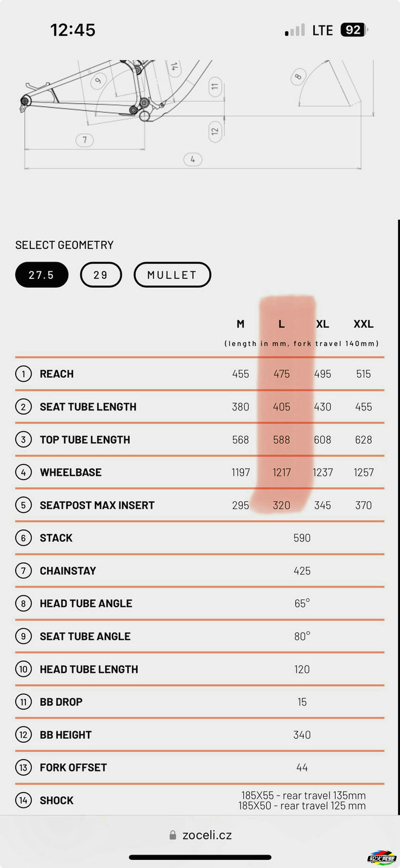Click the circled 7 label in frame diagram
The image size is (400, 868).
point(85,140)
